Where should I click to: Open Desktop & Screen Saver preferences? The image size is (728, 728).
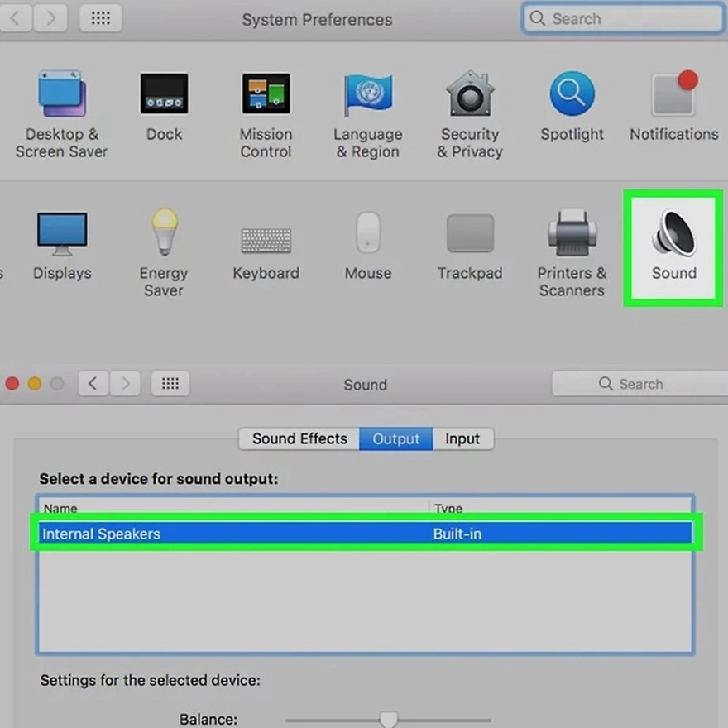(62, 93)
